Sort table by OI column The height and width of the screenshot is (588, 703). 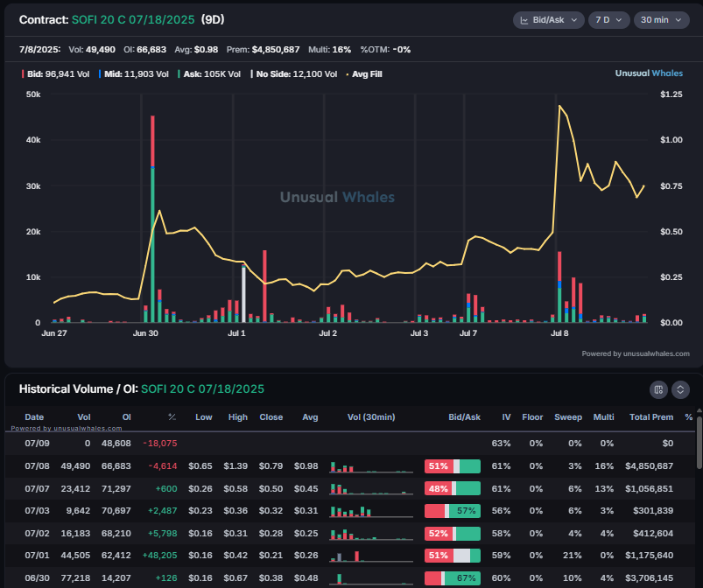click(127, 417)
